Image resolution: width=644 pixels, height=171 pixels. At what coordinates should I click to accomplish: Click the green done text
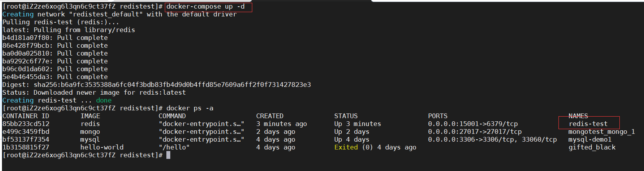[x=104, y=100]
